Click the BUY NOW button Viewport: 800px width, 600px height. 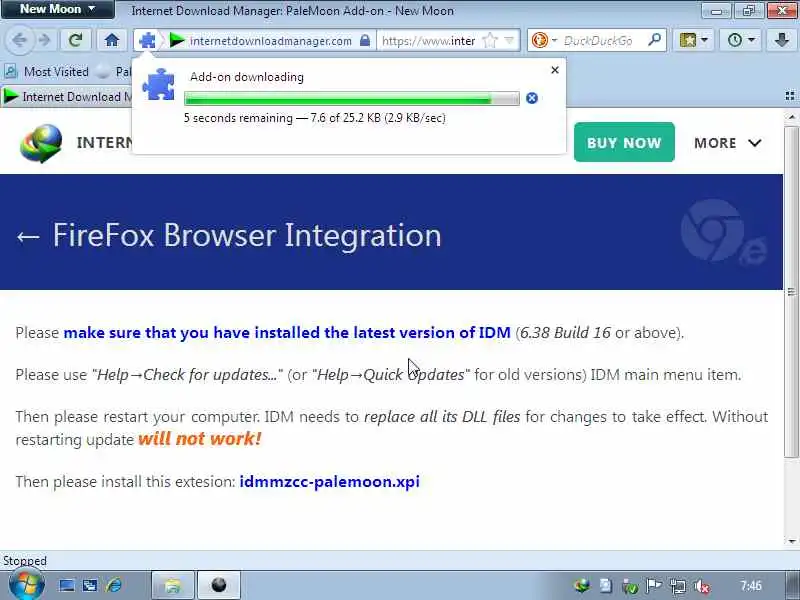coord(624,142)
